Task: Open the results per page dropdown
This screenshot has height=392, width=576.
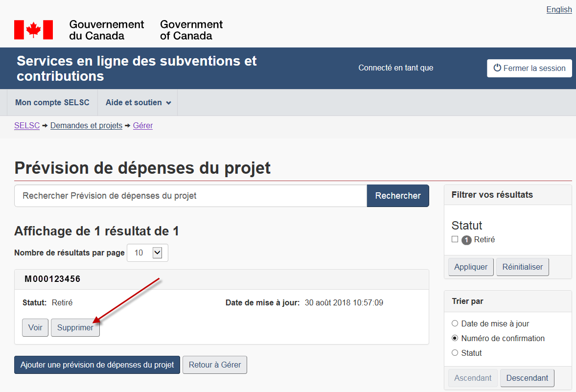Action: [x=157, y=253]
